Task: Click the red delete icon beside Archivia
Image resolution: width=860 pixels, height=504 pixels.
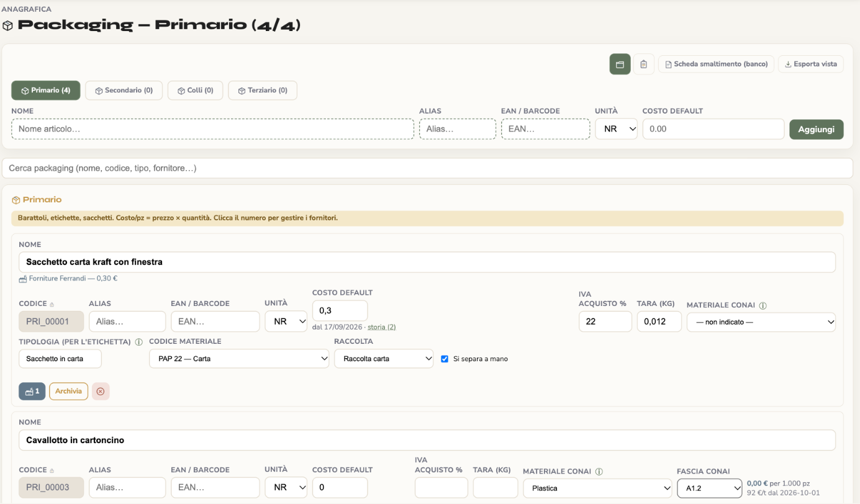Action: tap(101, 391)
